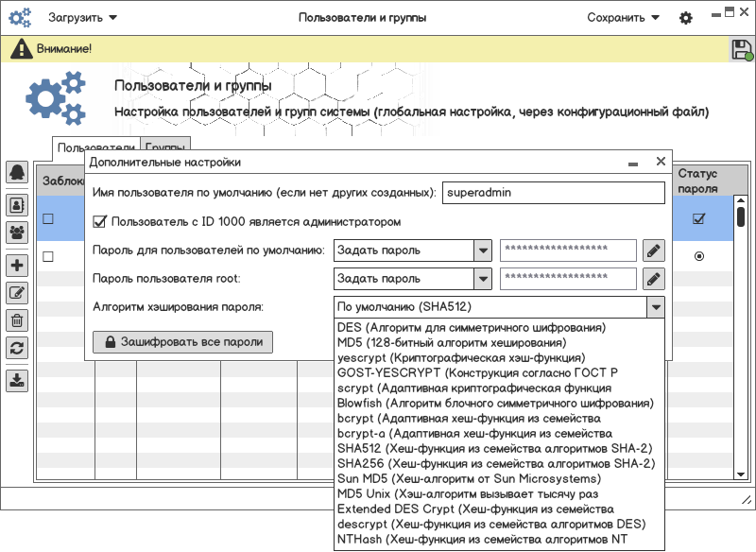Collapse the hashing algorithm combo box arrow
The height and width of the screenshot is (552, 756).
tap(655, 307)
